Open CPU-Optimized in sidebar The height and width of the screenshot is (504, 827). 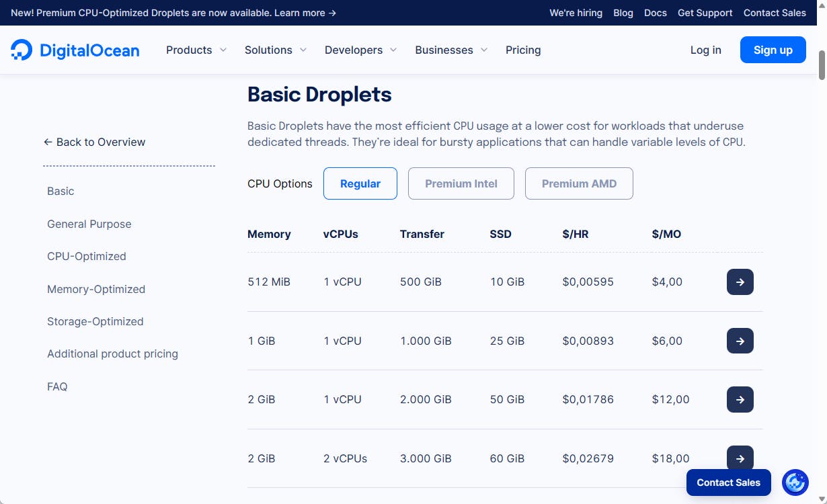click(87, 256)
